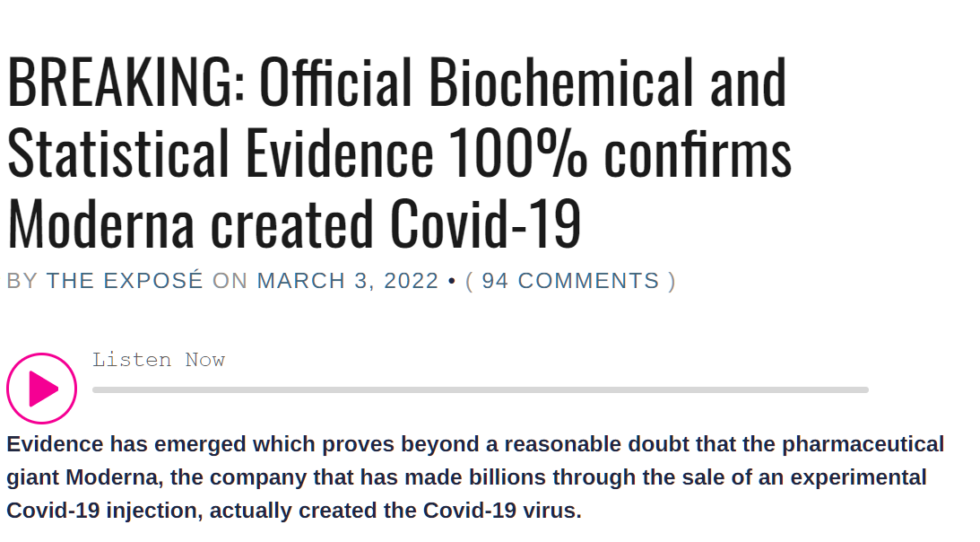
Task: Click the Listen Now label
Action: [159, 360]
